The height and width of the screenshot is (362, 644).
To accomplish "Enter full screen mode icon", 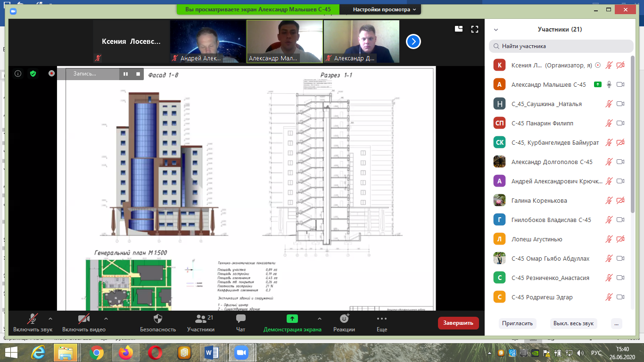I will pos(475,29).
